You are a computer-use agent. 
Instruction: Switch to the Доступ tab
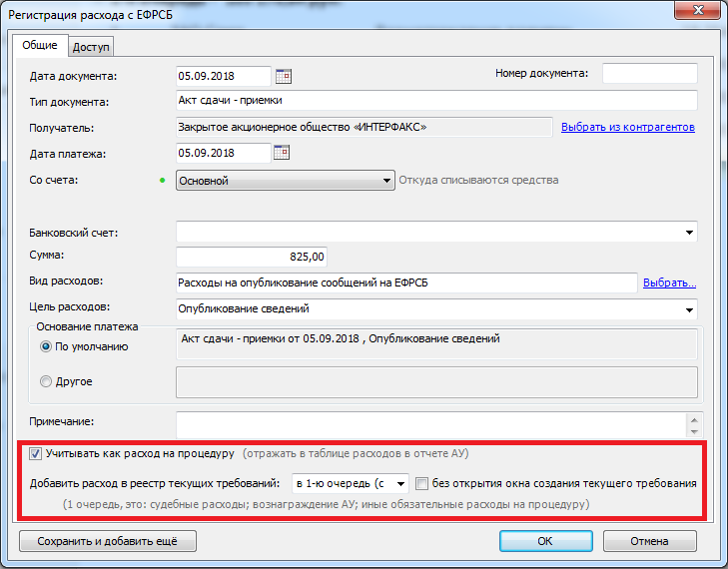[x=92, y=46]
